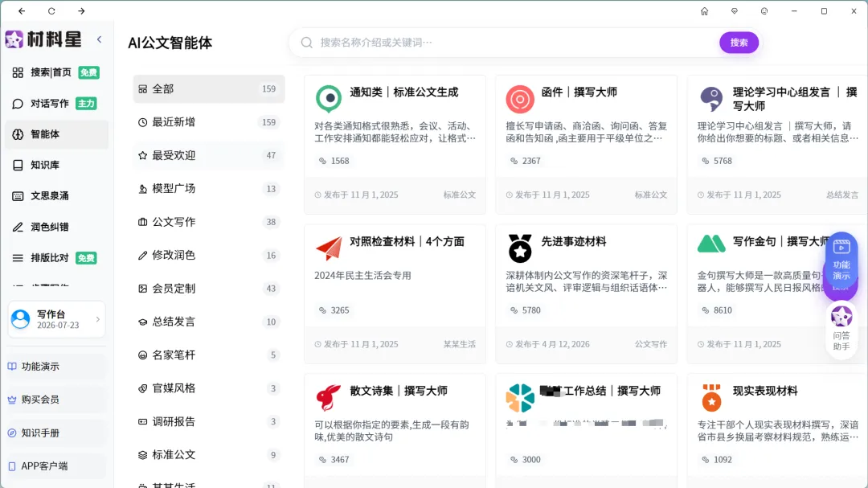Open the 对照检查材料 paper plane icon

[329, 248]
